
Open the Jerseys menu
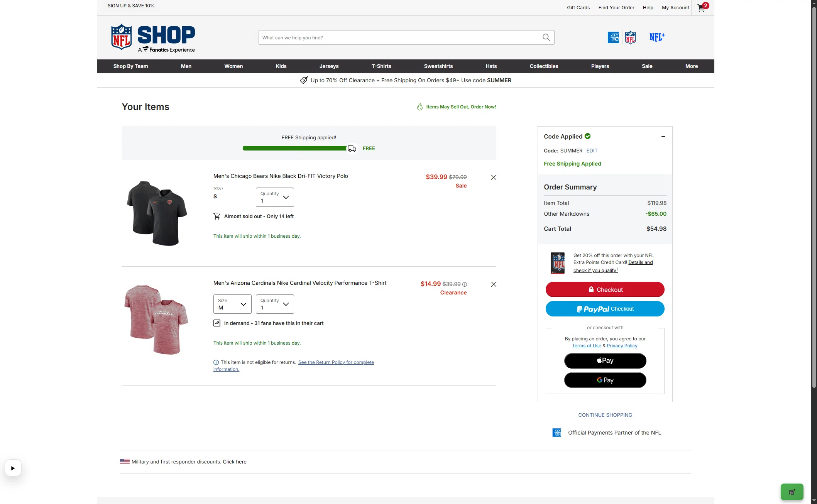click(x=329, y=66)
